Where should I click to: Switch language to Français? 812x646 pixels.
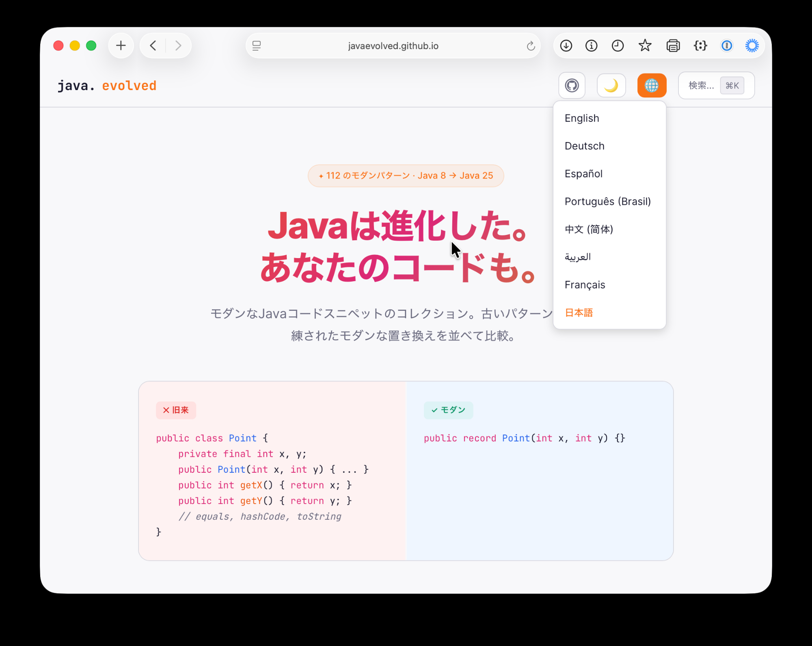tap(585, 285)
